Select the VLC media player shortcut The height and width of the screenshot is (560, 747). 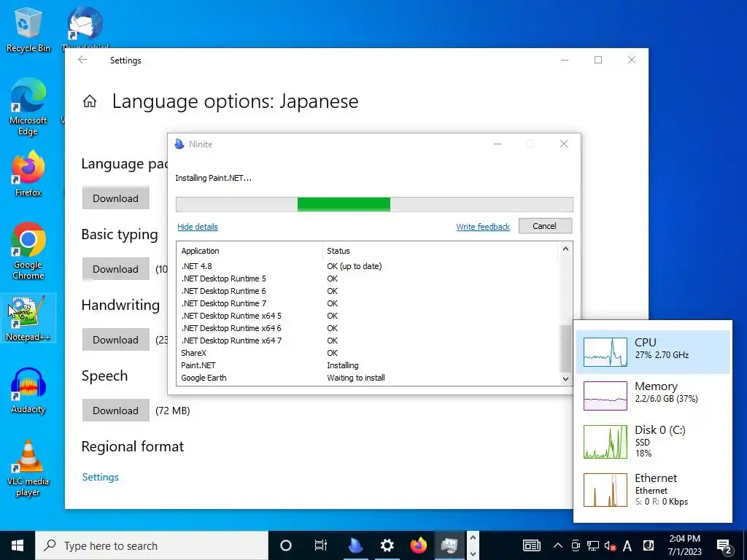(x=28, y=468)
